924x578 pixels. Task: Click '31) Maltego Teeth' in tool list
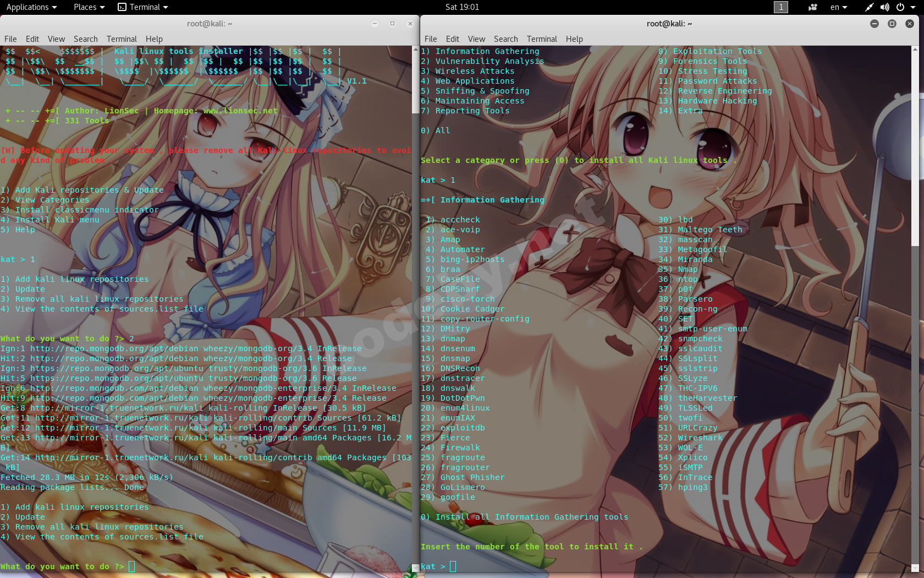[x=700, y=230]
